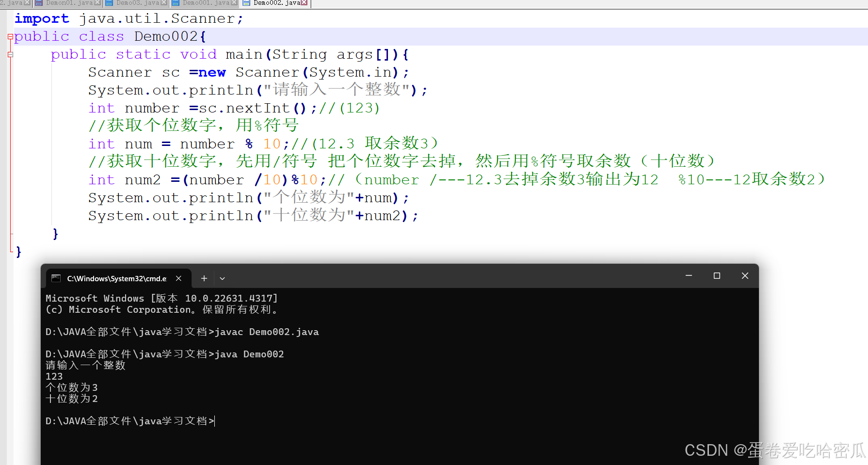This screenshot has width=868, height=465.
Task: Collapse the Demo002 class code fold
Action: click(x=10, y=36)
